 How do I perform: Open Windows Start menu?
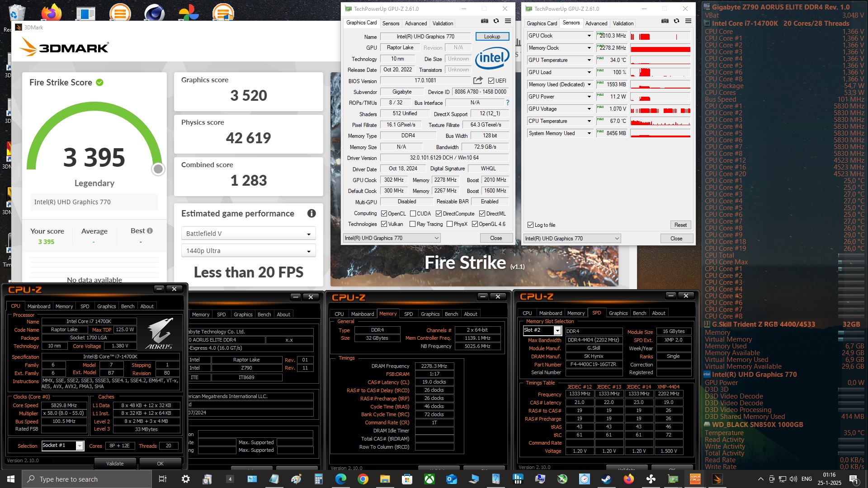pyautogui.click(x=11, y=479)
